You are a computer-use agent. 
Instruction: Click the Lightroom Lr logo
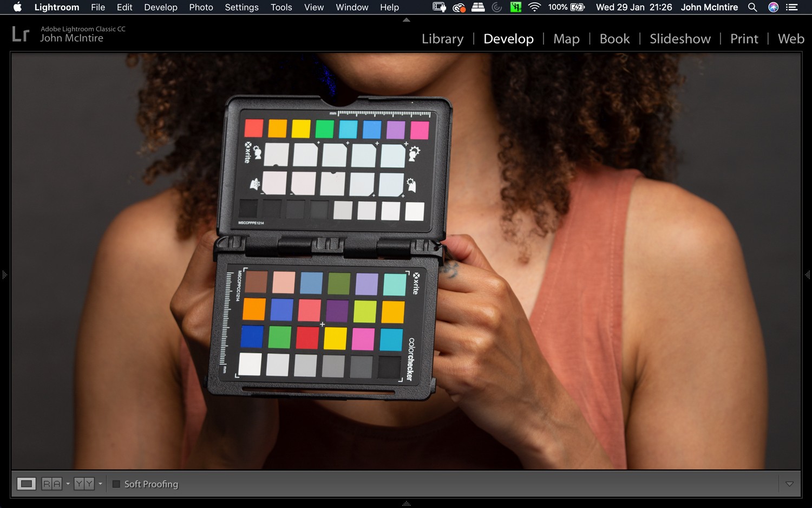[x=21, y=34]
